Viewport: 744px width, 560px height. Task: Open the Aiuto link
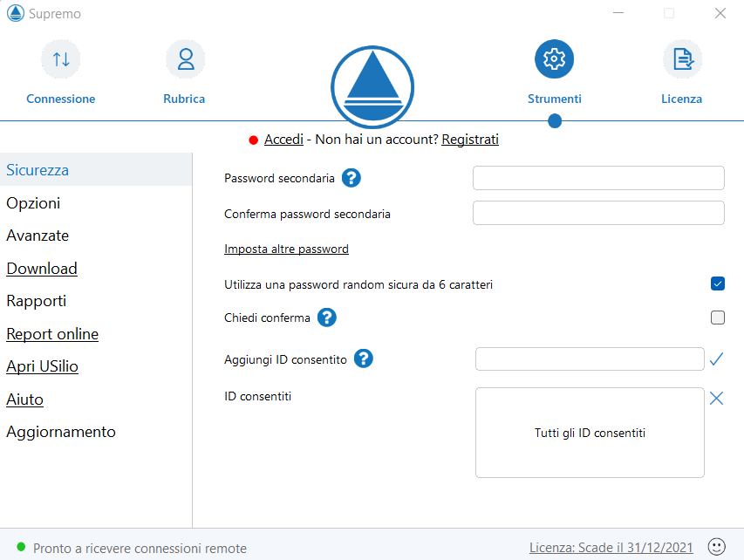[24, 400]
